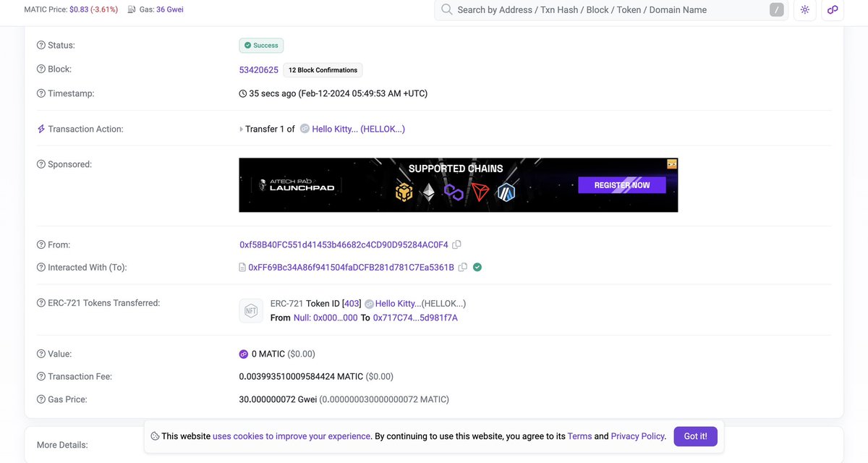Open 'uses cookies to improve your experience' link
Image resolution: width=868 pixels, height=463 pixels.
coord(292,436)
